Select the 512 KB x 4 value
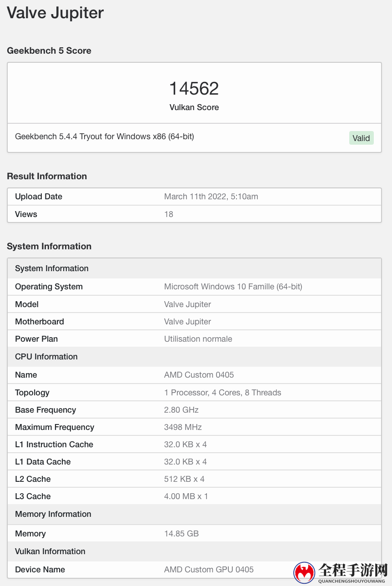The width and height of the screenshot is (392, 586). 184,479
